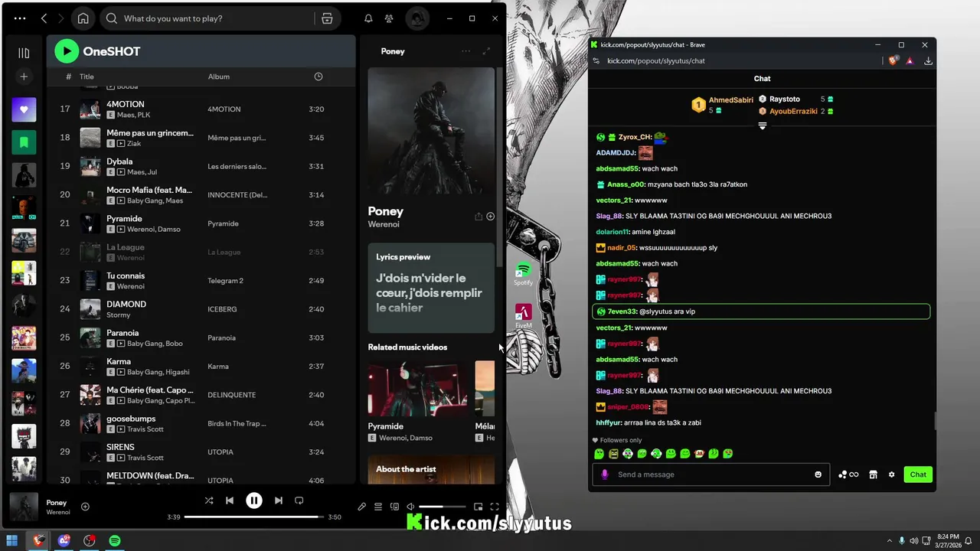Adjust the Spotify volume slider
The width and height of the screenshot is (980, 551).
click(442, 507)
